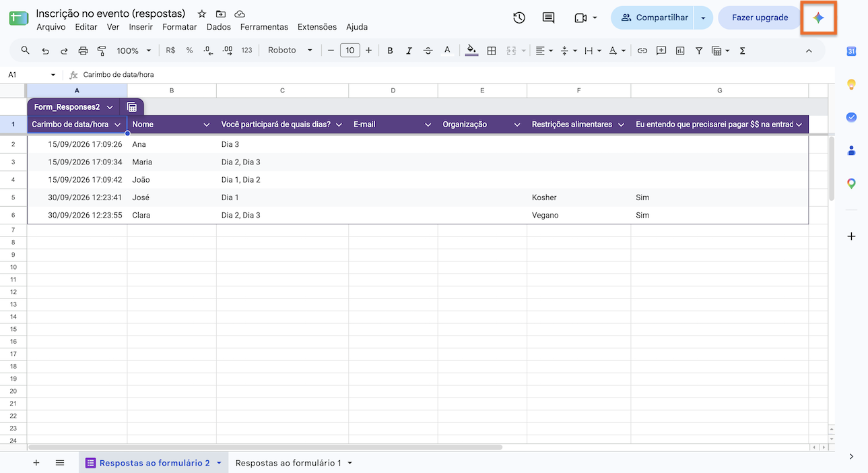Open horizontal align dropdown

[544, 51]
